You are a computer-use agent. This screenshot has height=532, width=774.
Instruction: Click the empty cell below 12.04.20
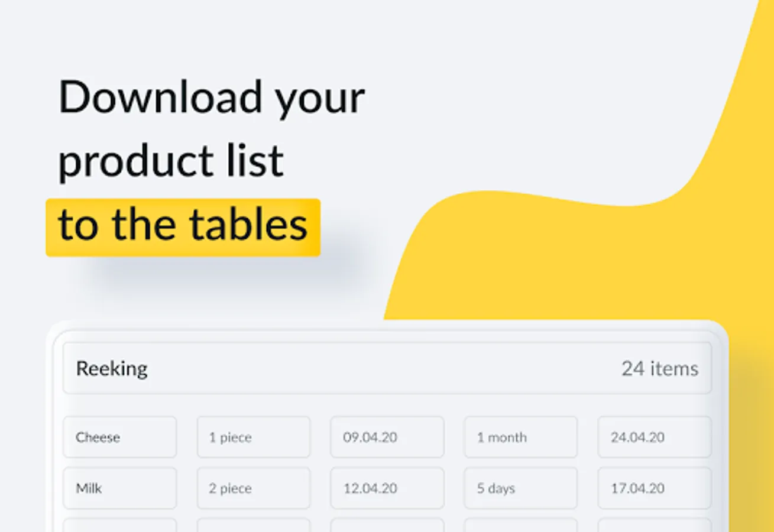coord(387,525)
